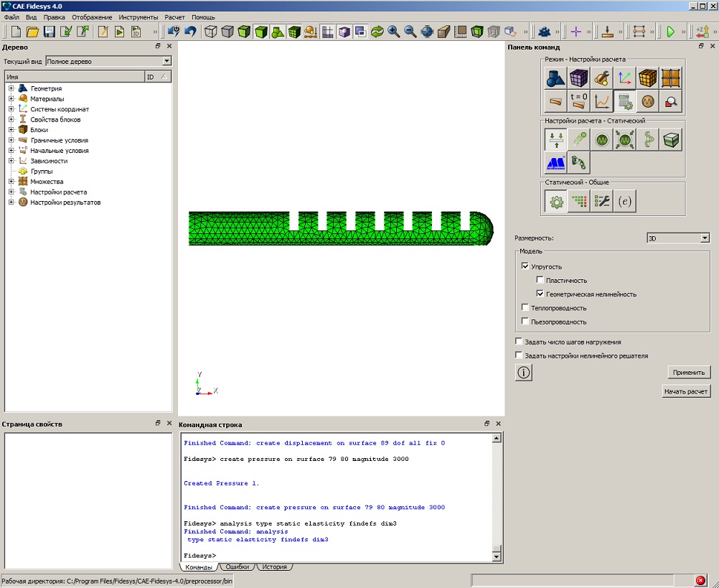719x588 pixels.
Task: Click the ID column header in tree
Action: pyautogui.click(x=158, y=77)
